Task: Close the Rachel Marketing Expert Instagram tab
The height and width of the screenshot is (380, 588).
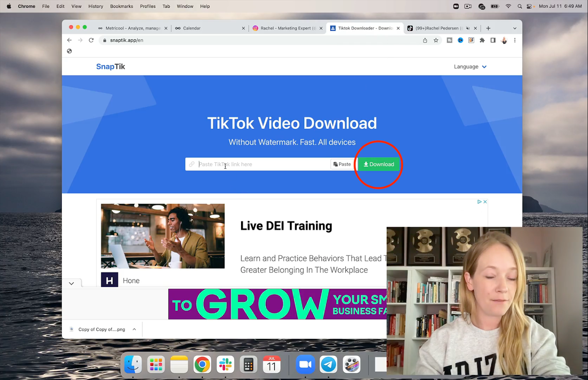Action: (x=321, y=28)
